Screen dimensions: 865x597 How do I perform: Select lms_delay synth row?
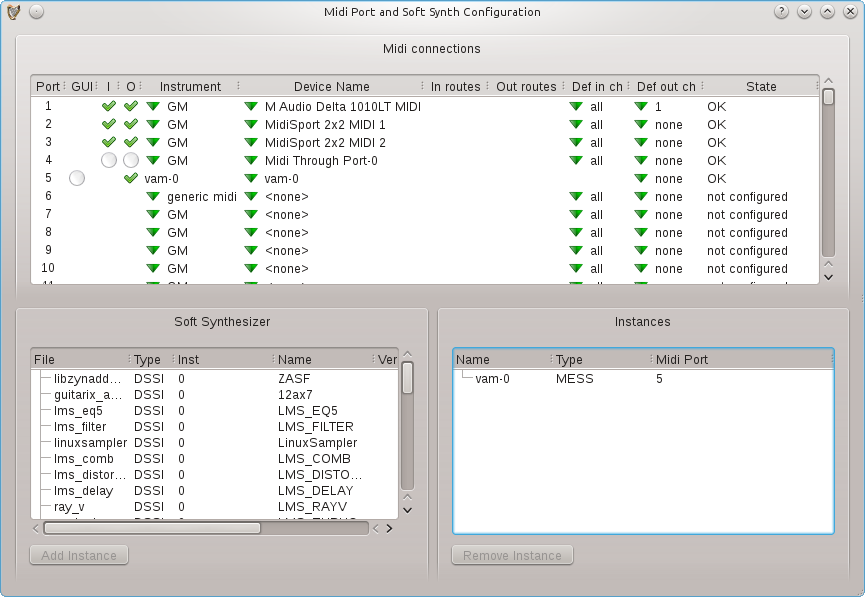coord(214,491)
